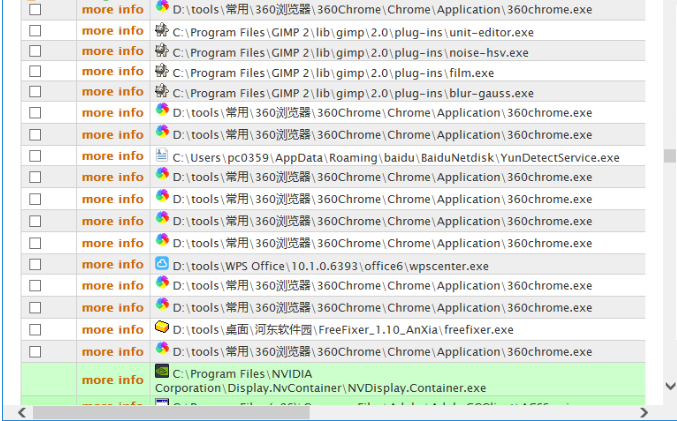Click the horizontal scrollbar thumb
This screenshot has width=677, height=421.
[171, 413]
